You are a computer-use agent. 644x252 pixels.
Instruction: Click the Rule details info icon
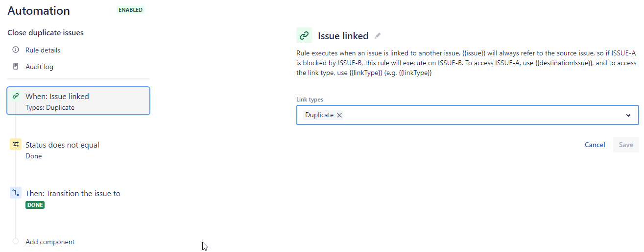coord(16,50)
